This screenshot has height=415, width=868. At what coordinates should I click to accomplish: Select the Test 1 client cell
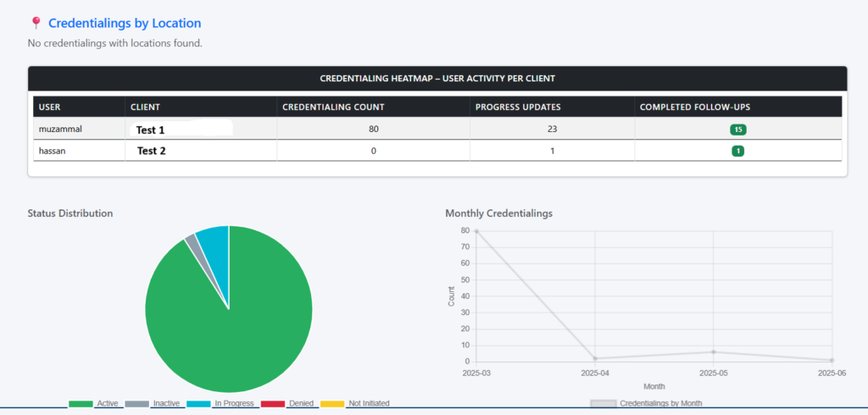[151, 130]
